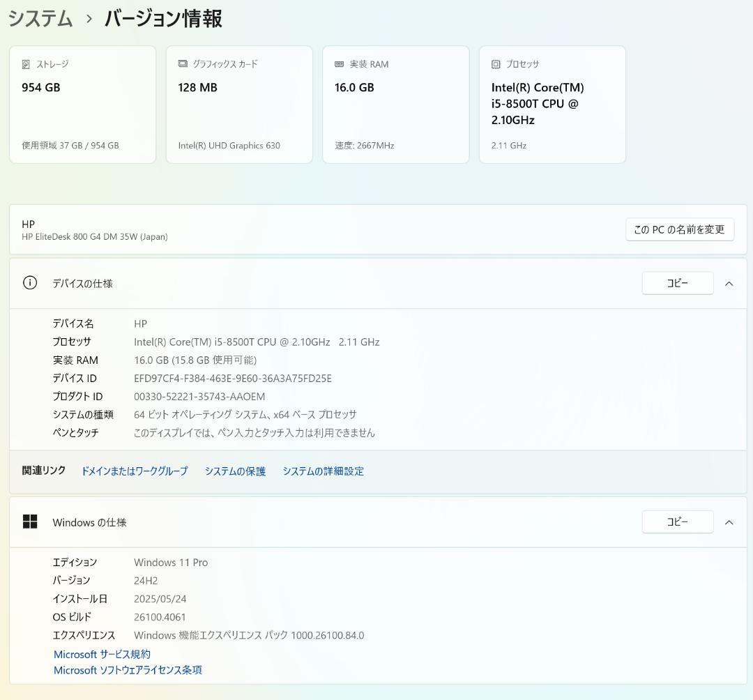Open Microsoft ソフトウェアライセンス条項 link
This screenshot has width=753, height=700.
[x=127, y=669]
